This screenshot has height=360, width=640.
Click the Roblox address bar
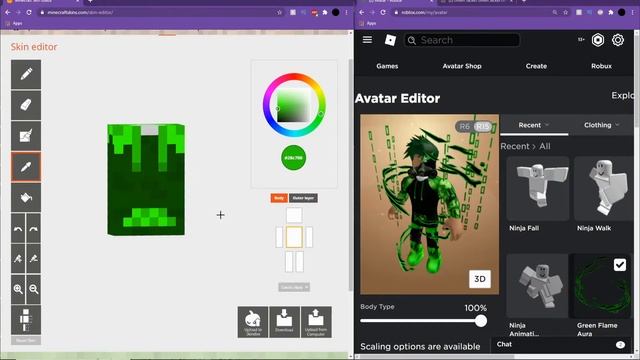pyautogui.click(x=480, y=12)
